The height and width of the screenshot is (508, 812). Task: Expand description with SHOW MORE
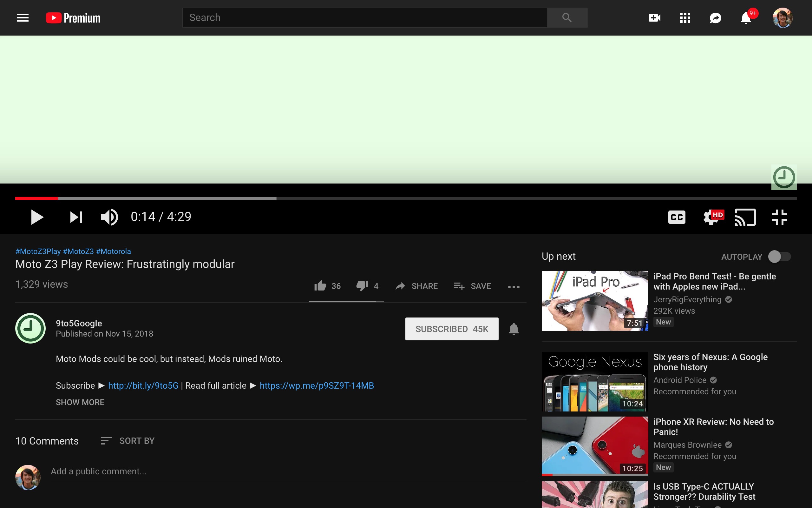tap(80, 402)
